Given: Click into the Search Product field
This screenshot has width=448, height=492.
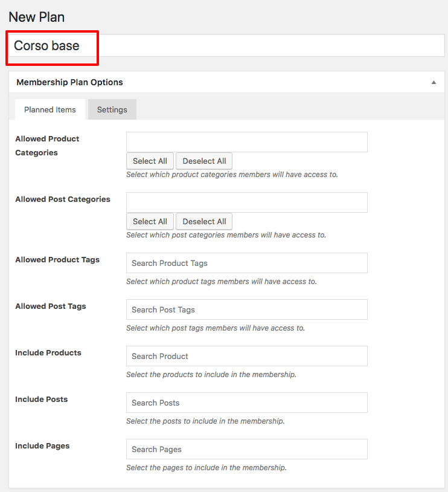Looking at the screenshot, I should [x=247, y=356].
